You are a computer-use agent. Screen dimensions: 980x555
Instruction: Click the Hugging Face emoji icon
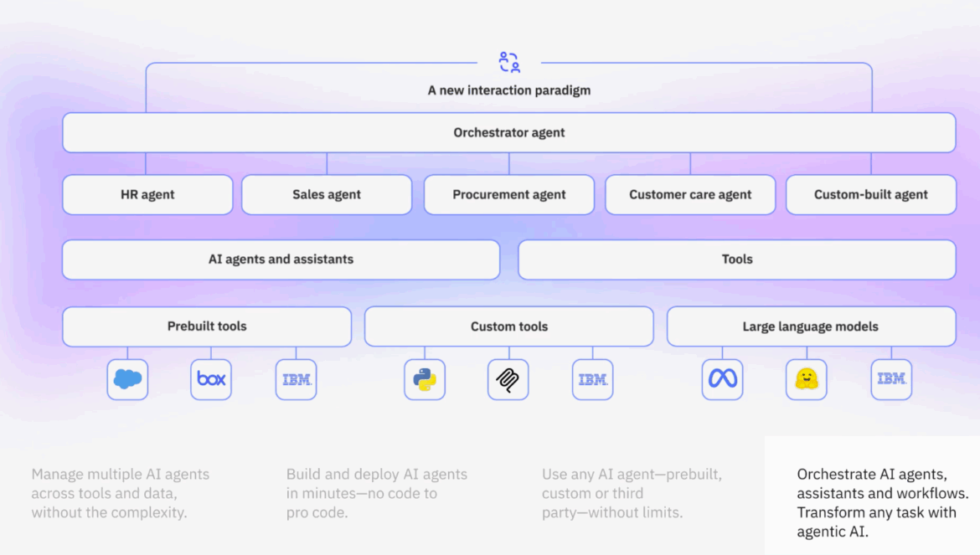807,379
